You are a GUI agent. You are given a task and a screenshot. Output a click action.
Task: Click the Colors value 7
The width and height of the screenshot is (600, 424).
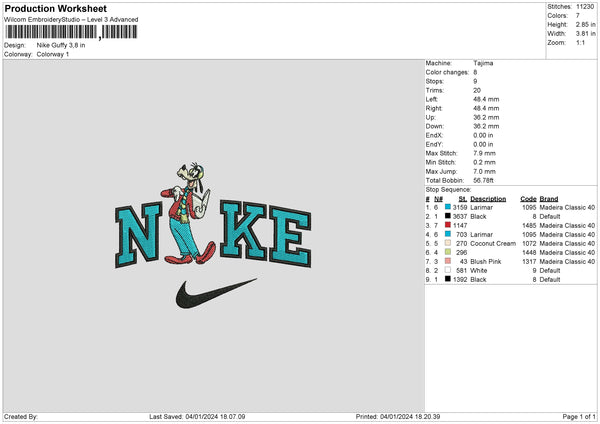[578, 16]
